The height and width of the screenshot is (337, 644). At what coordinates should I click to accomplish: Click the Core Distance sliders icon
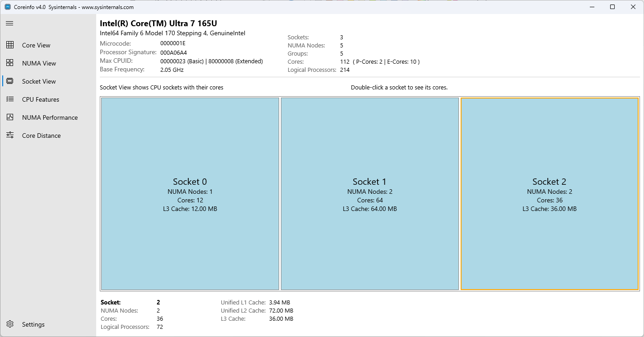click(x=10, y=135)
